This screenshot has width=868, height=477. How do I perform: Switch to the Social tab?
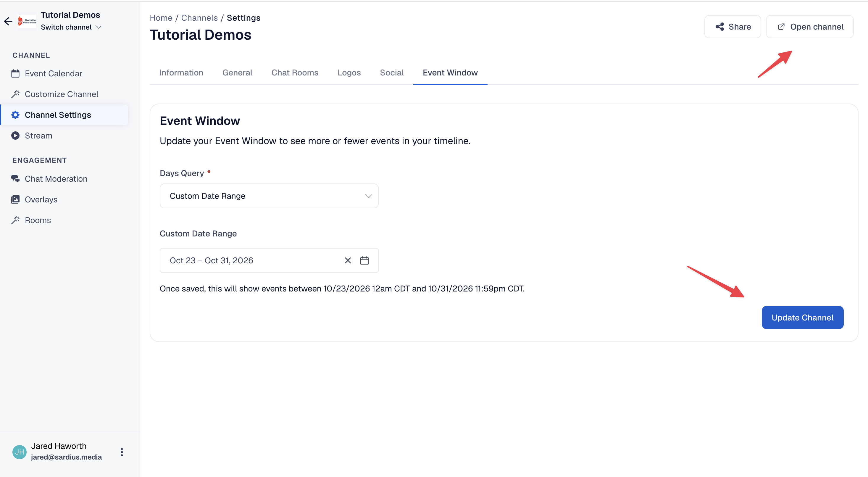391,72
